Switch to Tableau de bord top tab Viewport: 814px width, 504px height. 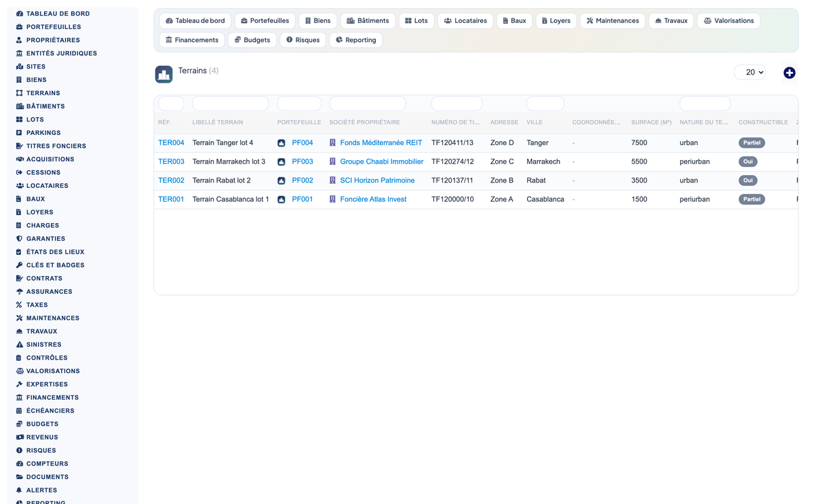click(x=195, y=21)
